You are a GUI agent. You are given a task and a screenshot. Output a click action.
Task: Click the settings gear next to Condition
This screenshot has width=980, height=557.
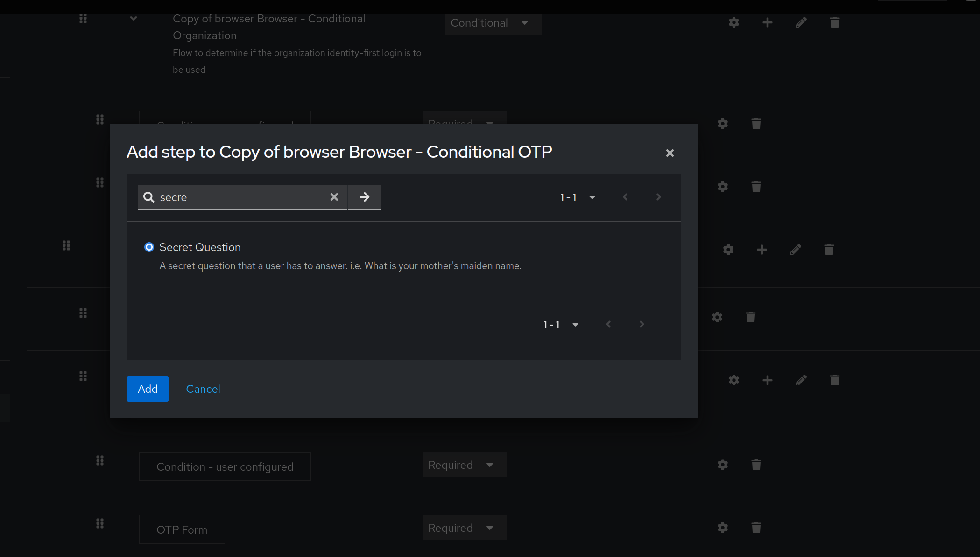pos(722,465)
